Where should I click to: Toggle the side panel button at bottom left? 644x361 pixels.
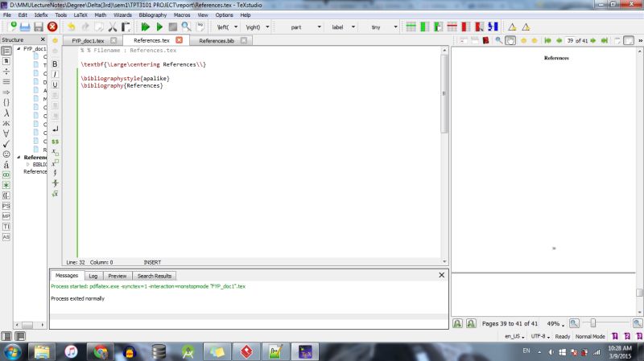pyautogui.click(x=6, y=336)
